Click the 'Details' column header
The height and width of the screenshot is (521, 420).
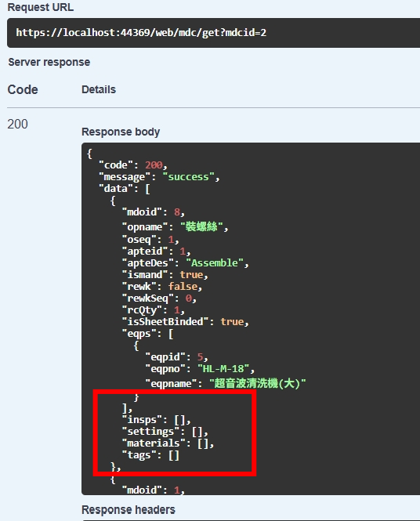(99, 89)
